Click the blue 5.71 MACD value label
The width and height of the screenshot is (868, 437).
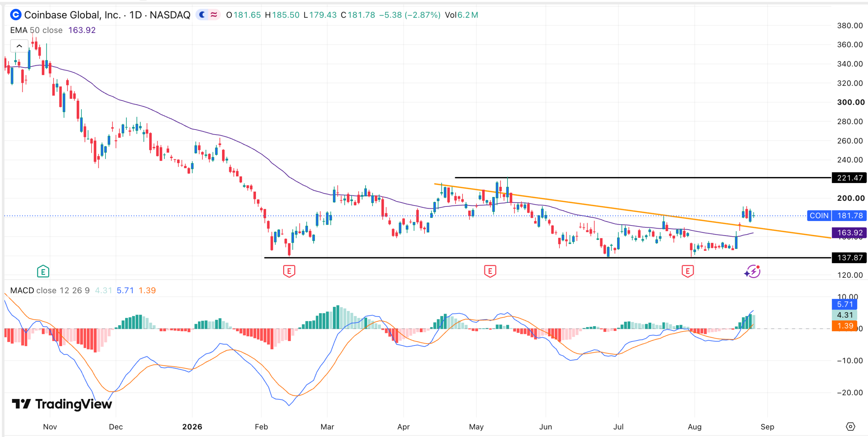844,304
